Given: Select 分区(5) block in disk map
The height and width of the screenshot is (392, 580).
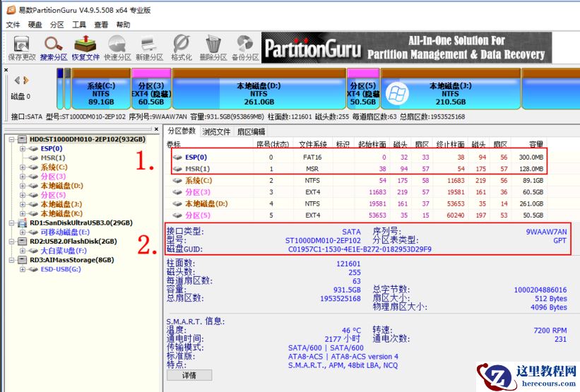Looking at the screenshot, I should [363, 89].
